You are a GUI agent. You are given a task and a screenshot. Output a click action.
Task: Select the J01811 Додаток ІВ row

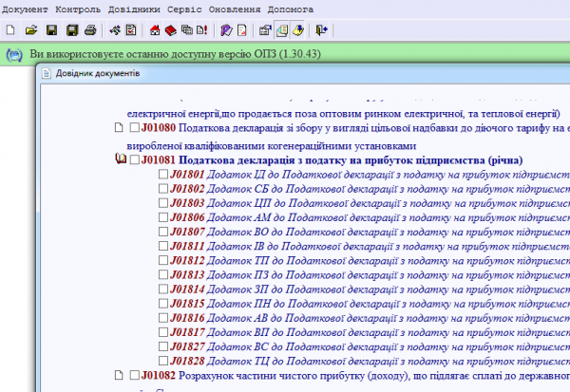(370, 247)
